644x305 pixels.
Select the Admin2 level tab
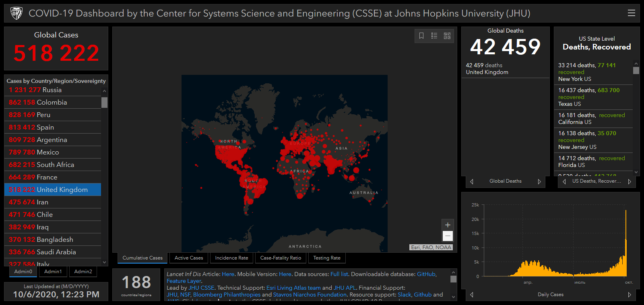pyautogui.click(x=83, y=272)
